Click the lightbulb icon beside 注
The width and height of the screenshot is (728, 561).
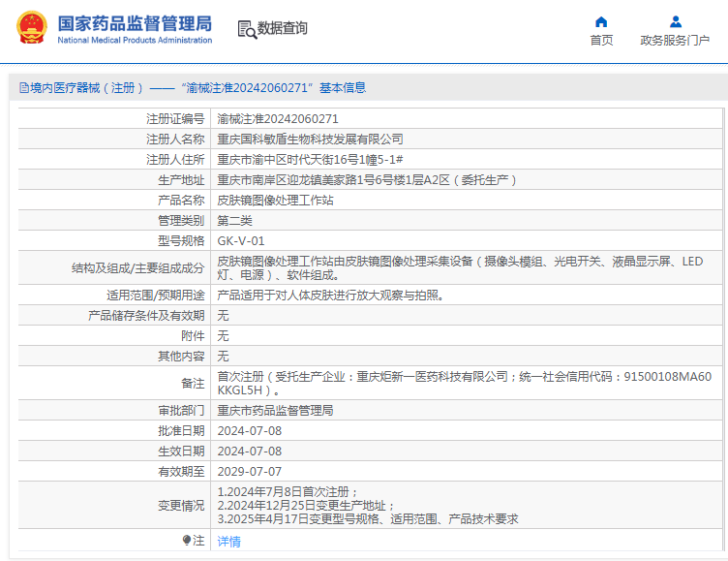[x=187, y=540]
